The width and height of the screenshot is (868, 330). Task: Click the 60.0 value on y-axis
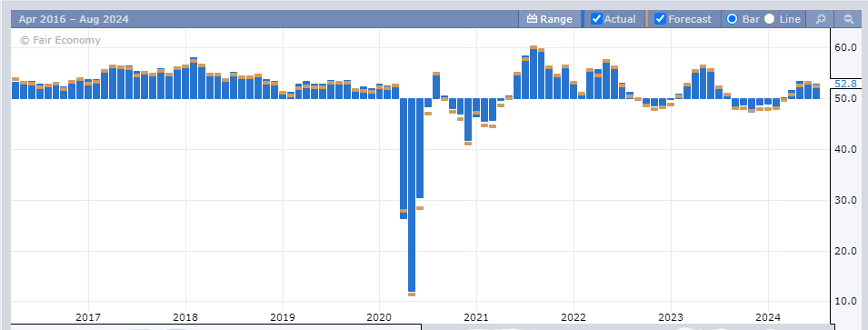tap(846, 48)
